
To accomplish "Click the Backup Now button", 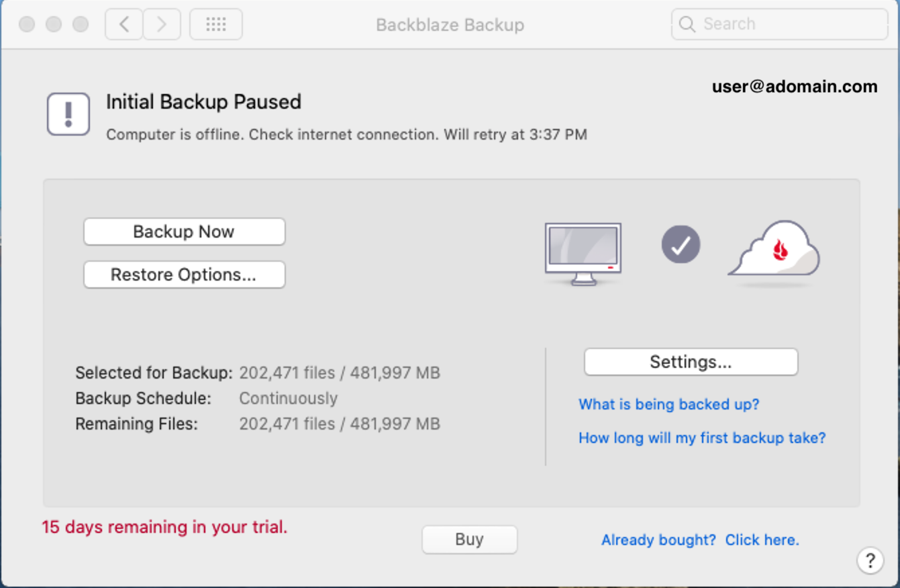I will pyautogui.click(x=185, y=232).
